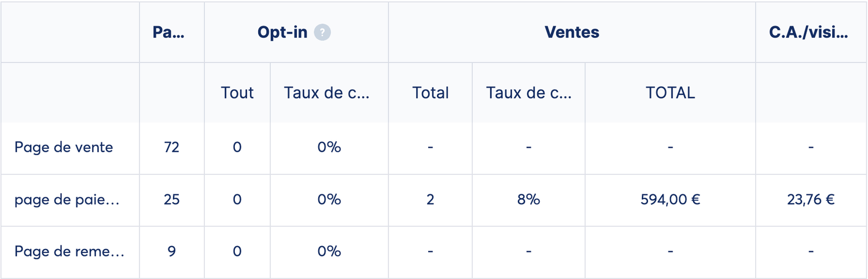Select the 594,00 € sales total cell

coord(670,200)
